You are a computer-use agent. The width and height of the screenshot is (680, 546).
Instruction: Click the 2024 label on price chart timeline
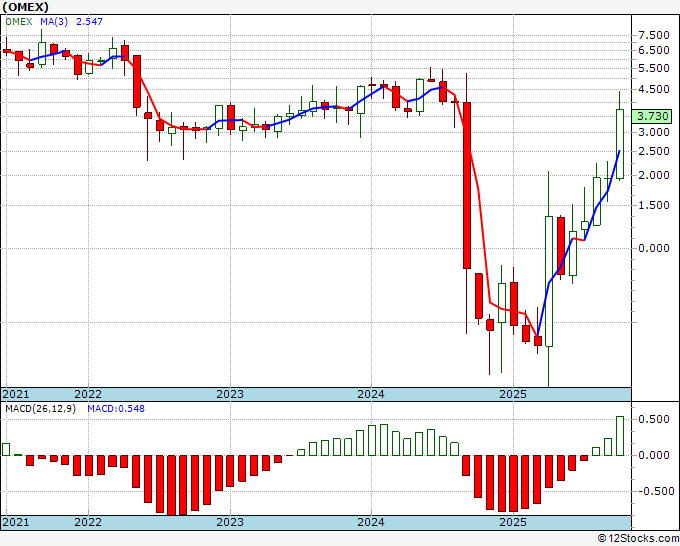pos(371,394)
